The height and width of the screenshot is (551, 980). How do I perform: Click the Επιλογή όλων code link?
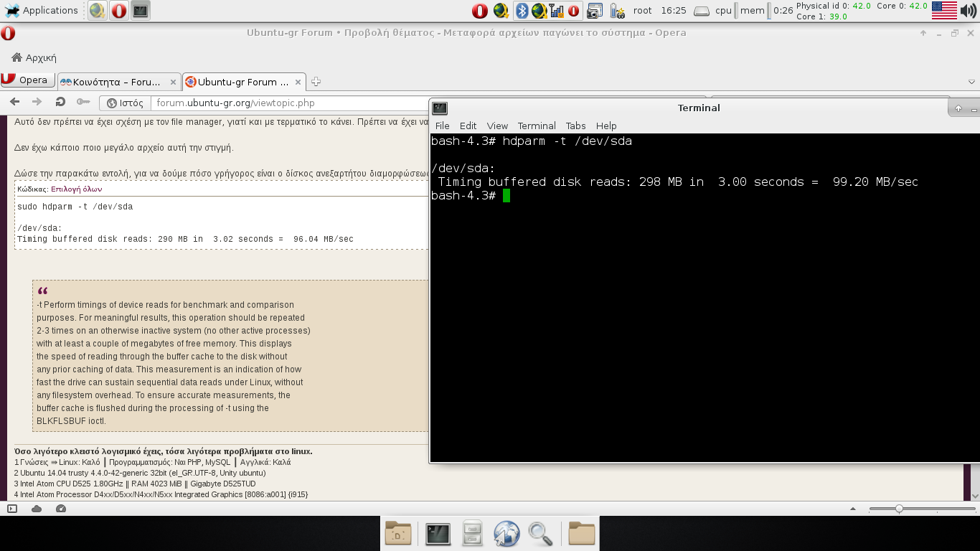tap(76, 189)
